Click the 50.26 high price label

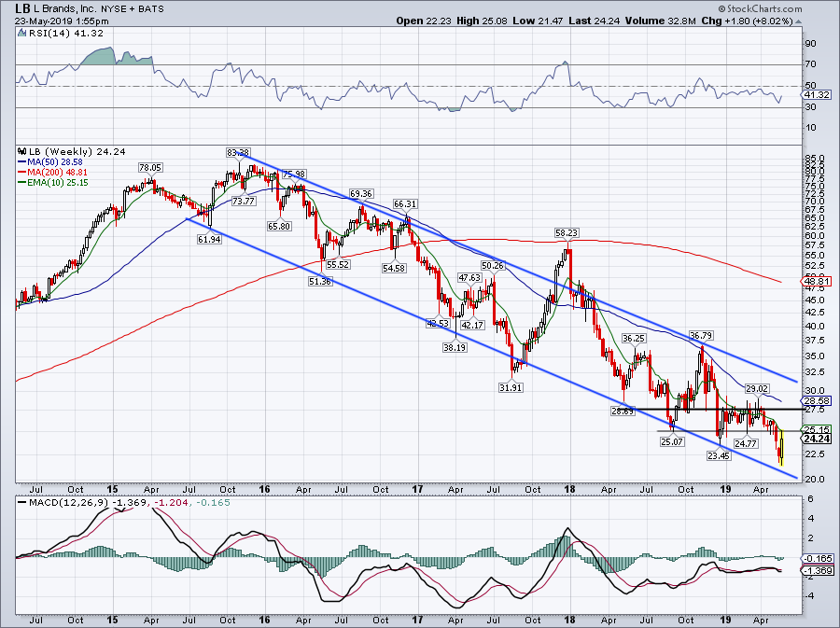coord(493,266)
